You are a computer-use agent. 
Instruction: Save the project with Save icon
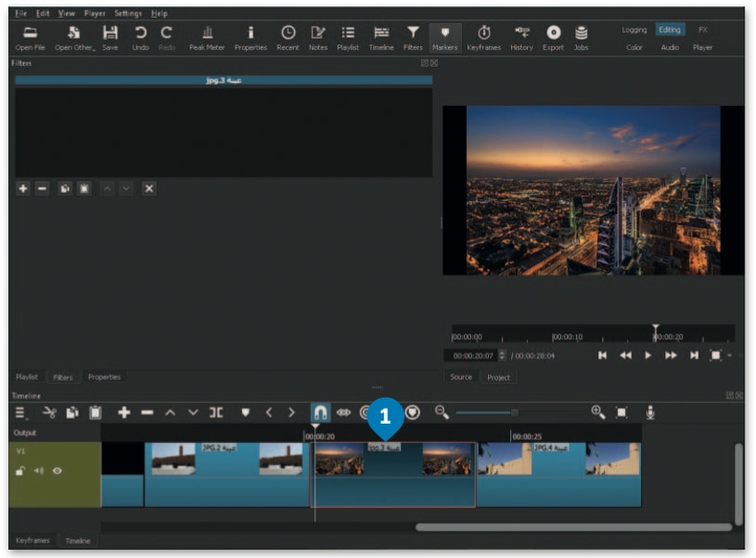pos(110,38)
